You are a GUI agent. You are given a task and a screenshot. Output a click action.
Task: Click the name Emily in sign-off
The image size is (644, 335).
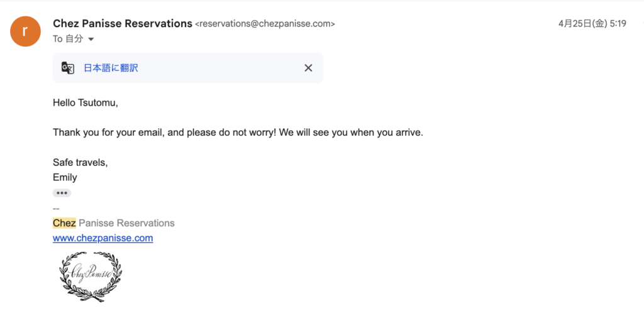[x=65, y=177]
